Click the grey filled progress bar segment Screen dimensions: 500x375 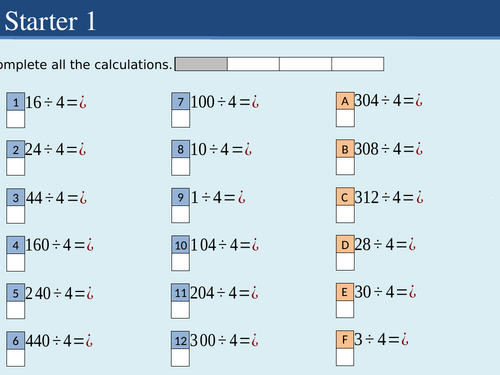point(201,64)
